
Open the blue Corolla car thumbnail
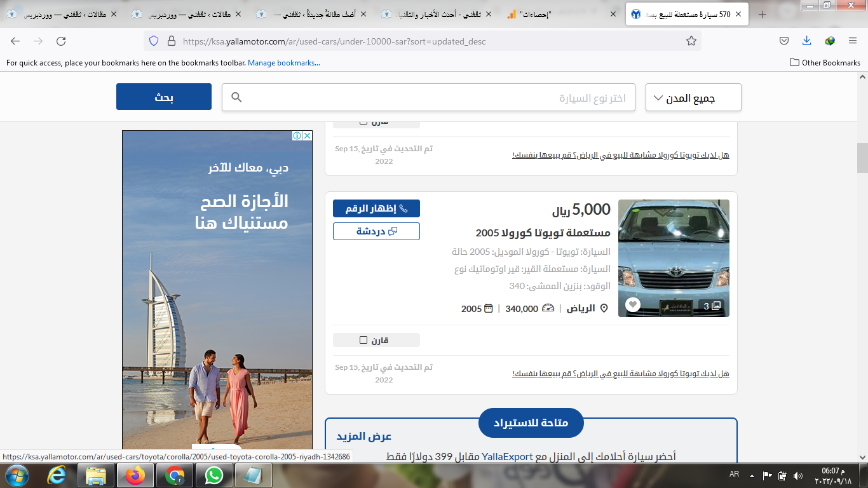[x=674, y=258]
